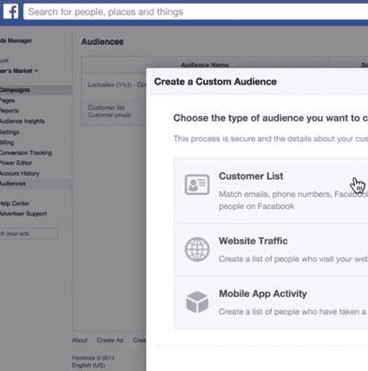Choose the Customer List audience option
The height and width of the screenshot is (371, 368).
(271, 191)
